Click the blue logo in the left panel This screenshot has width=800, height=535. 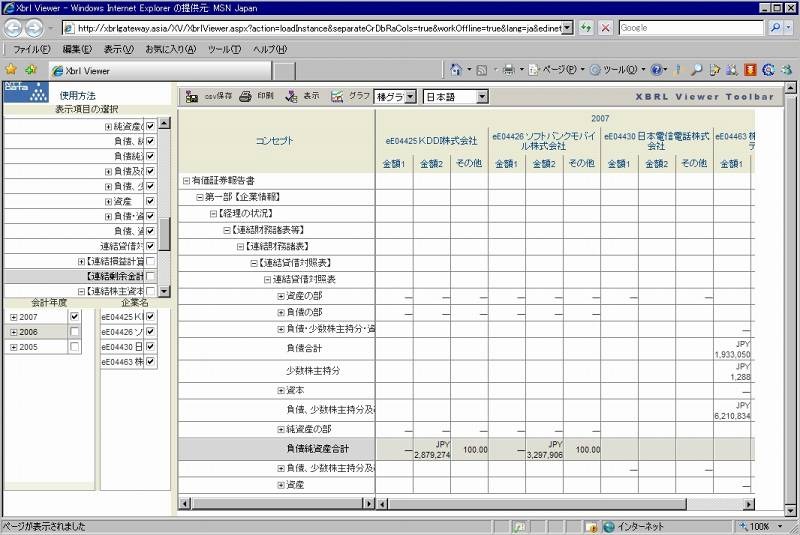click(x=26, y=92)
